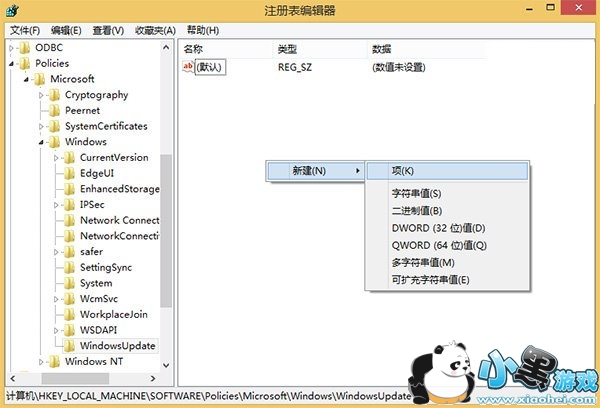
Task: Click the Microsoft folder icon
Action: 40,79
